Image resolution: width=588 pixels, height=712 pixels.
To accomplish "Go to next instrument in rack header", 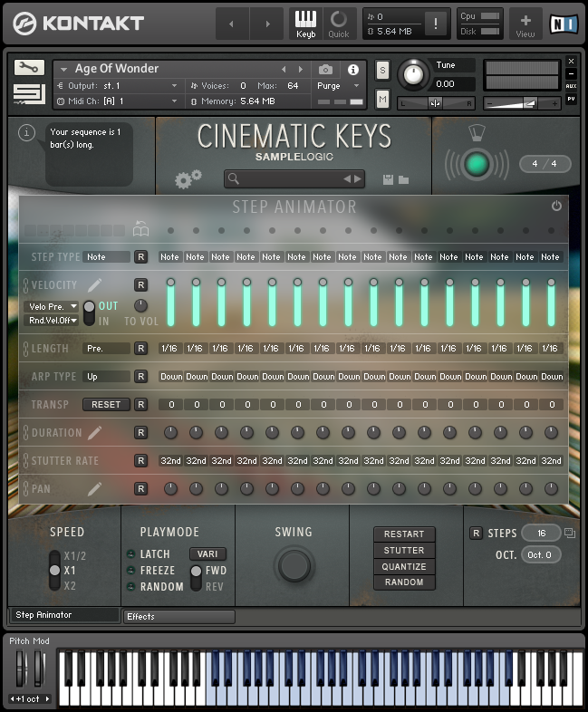I will click(x=301, y=70).
